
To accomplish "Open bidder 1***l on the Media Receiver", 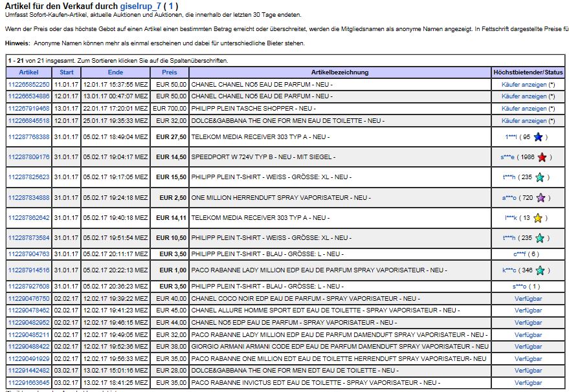I will [511, 137].
